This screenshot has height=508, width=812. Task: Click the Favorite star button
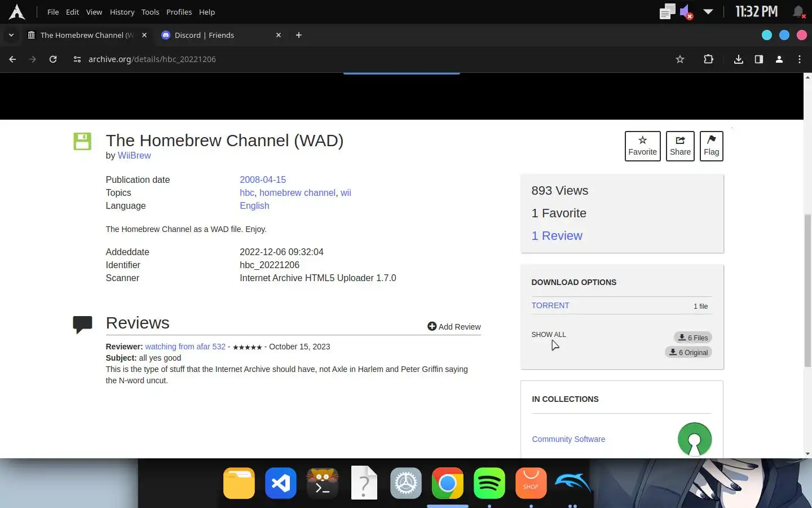pyautogui.click(x=642, y=146)
